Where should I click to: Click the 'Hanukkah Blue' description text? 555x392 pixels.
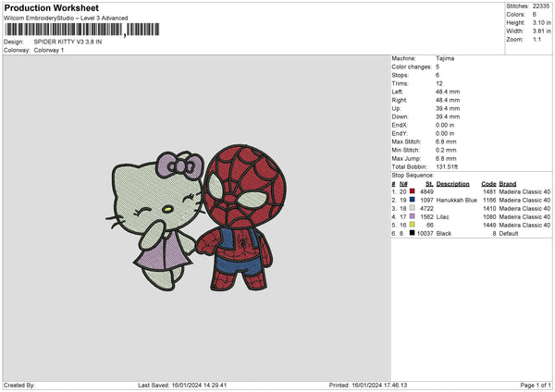point(457,201)
